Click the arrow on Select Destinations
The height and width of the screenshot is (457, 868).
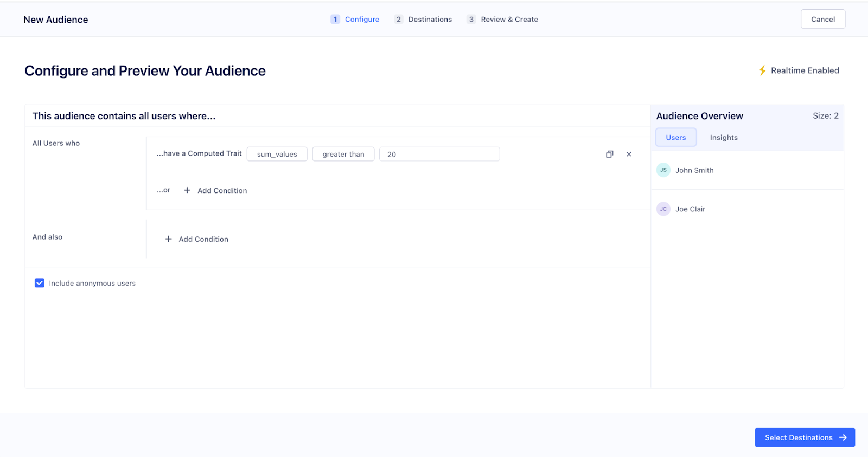pyautogui.click(x=843, y=437)
